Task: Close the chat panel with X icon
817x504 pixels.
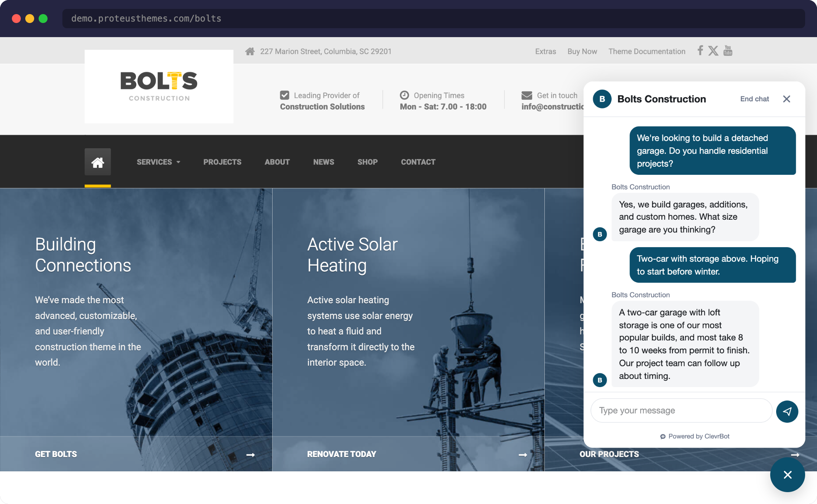Action: click(787, 99)
